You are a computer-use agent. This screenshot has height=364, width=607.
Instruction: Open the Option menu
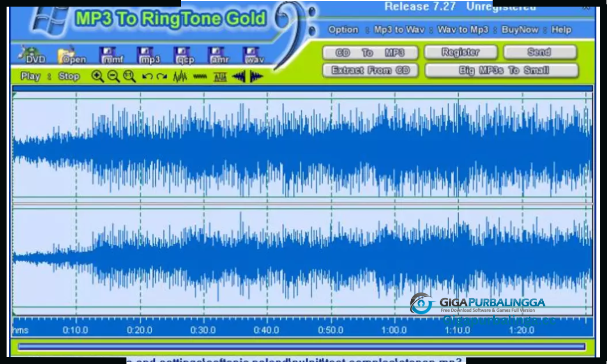click(343, 30)
